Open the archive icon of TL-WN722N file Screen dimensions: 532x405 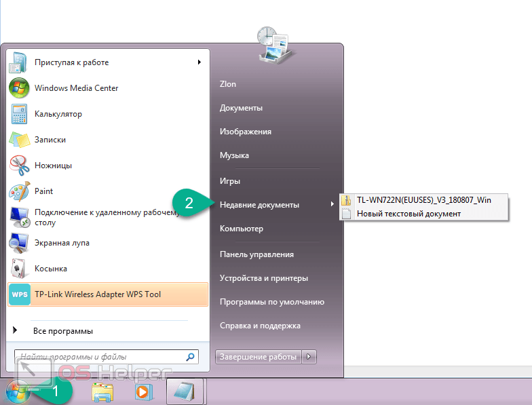point(346,200)
